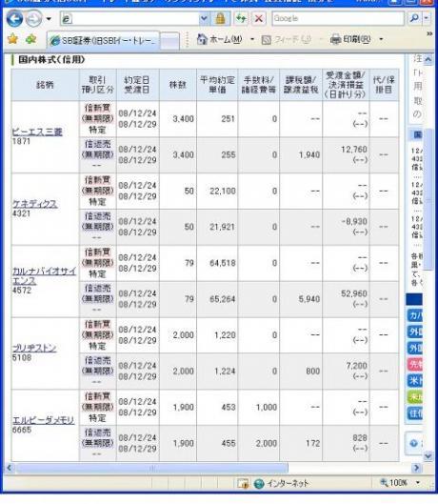Viewport: 438px width, 504px height.
Task: Click the Print toolbar button
Action: [x=351, y=39]
